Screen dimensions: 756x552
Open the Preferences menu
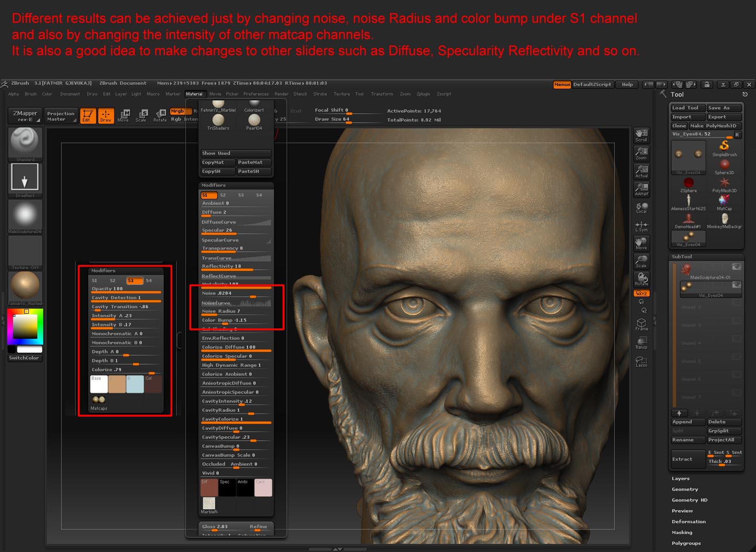pyautogui.click(x=256, y=94)
